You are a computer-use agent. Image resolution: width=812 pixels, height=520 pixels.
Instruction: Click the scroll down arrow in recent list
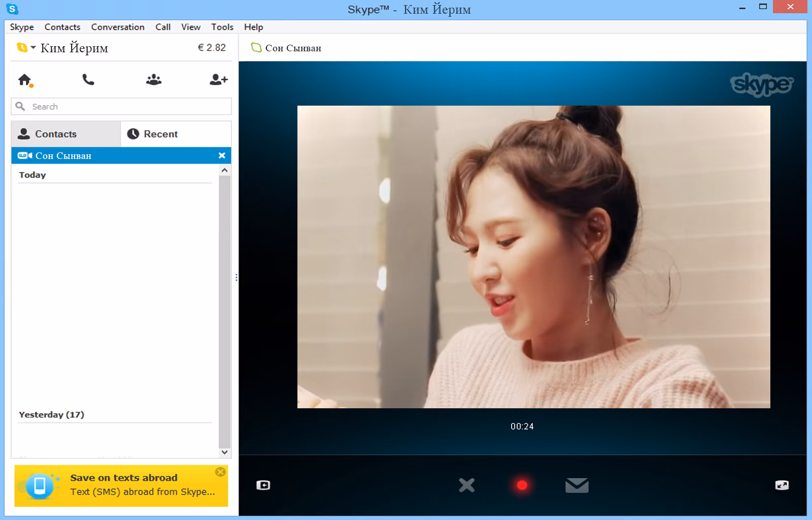pos(225,452)
